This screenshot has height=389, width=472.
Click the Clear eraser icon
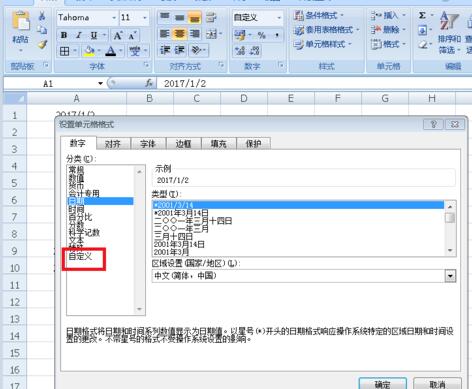click(x=423, y=45)
